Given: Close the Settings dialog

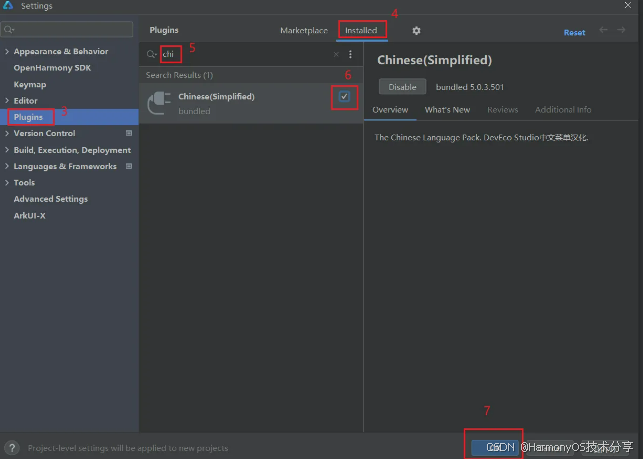Looking at the screenshot, I should (x=628, y=5).
